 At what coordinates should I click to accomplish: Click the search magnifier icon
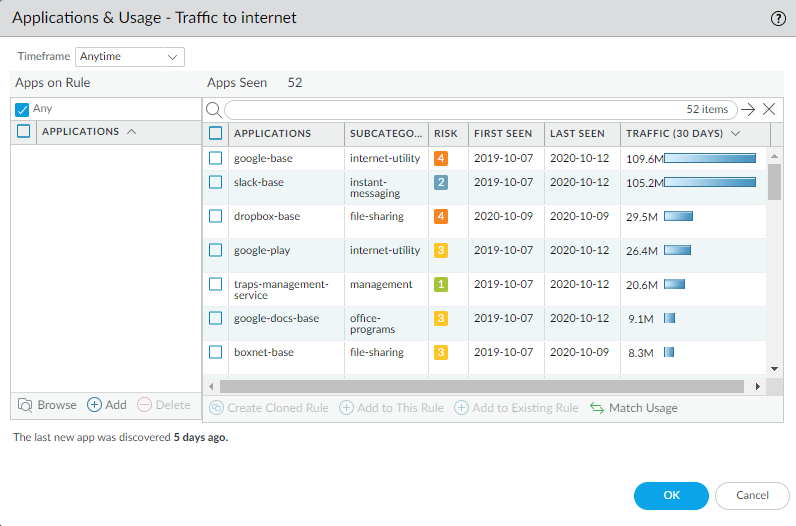tap(213, 110)
